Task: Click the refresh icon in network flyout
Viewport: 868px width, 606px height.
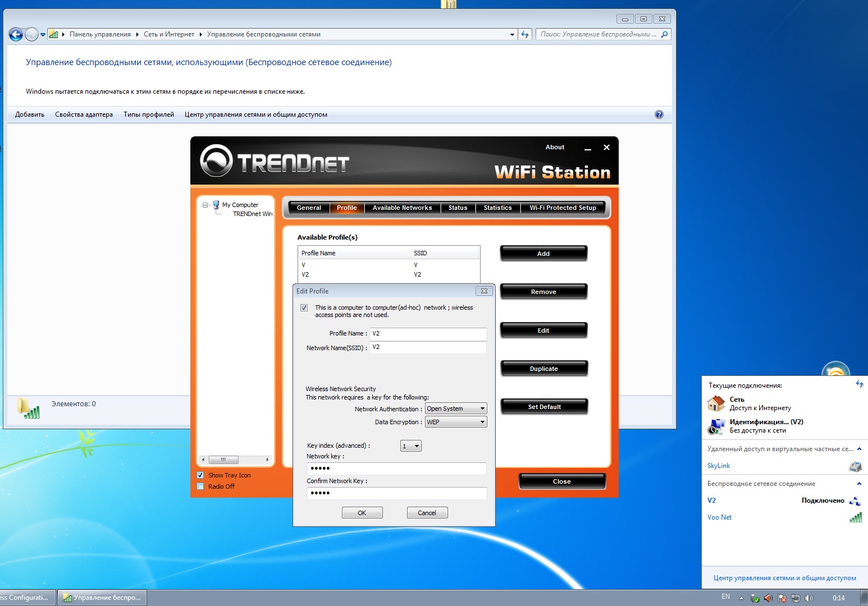Action: point(859,384)
